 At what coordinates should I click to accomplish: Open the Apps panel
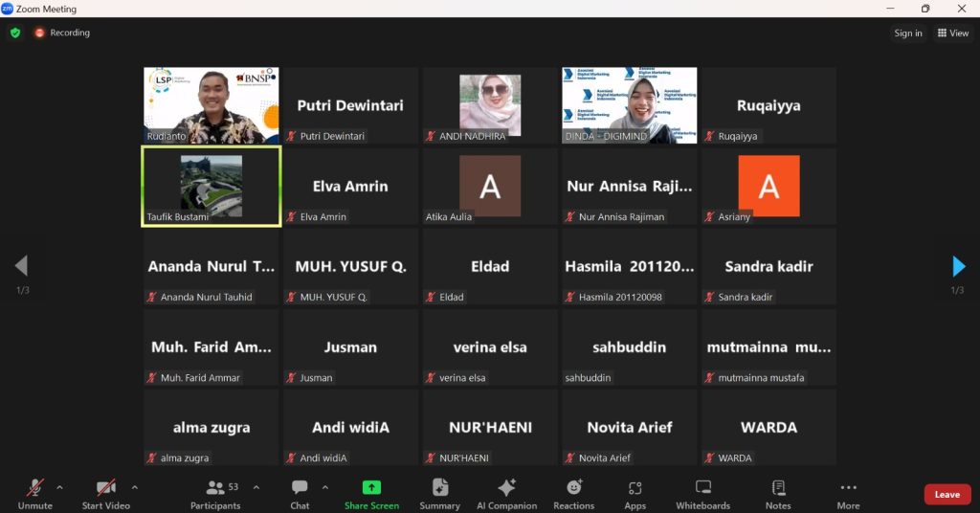pos(635,493)
